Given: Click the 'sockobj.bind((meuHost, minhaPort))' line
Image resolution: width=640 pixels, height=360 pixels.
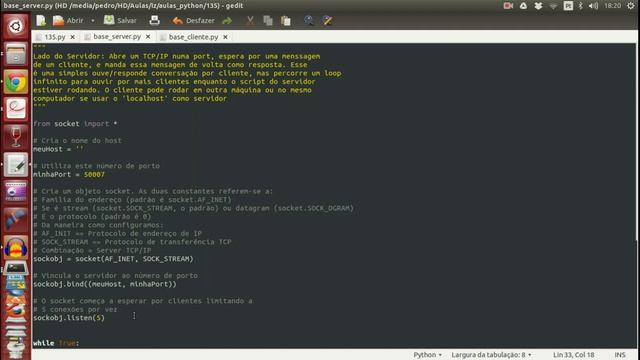Looking at the screenshot, I should [105, 284].
